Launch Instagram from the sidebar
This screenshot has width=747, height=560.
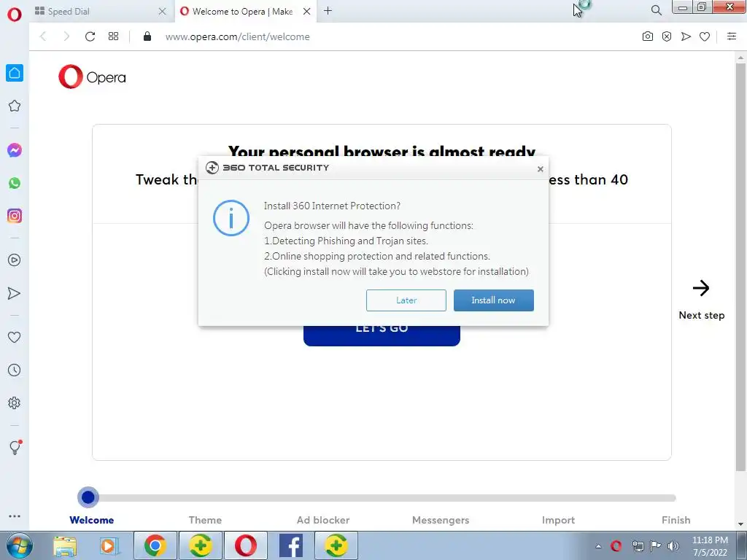(15, 216)
